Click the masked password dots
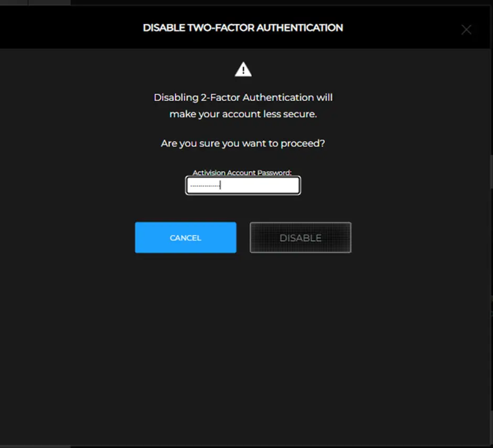The image size is (493, 448). [205, 186]
